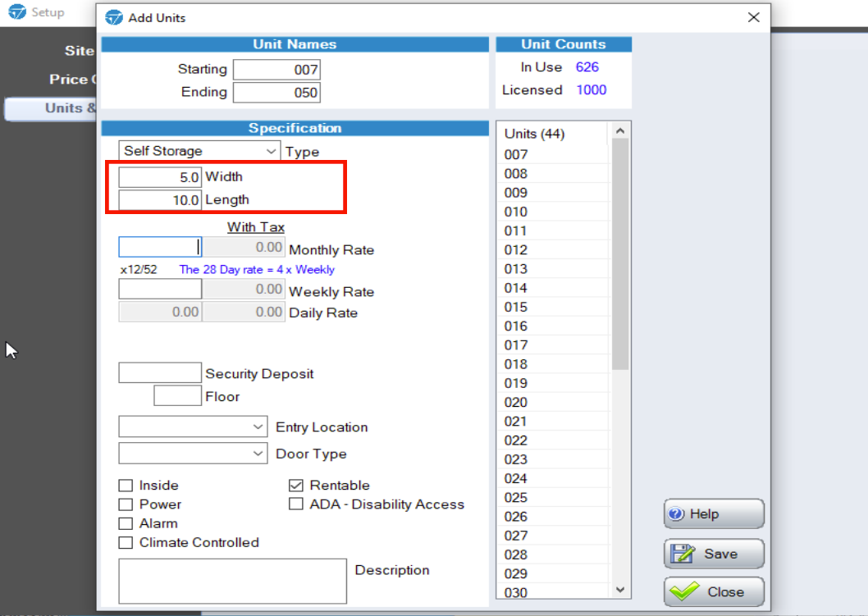Click the Description text box
This screenshot has height=616, width=868.
[x=232, y=581]
